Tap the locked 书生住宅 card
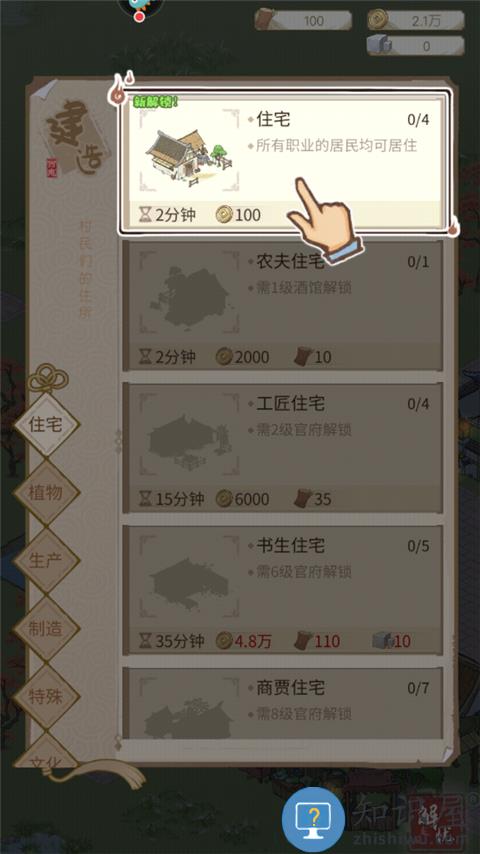The image size is (480, 854). pos(282,590)
